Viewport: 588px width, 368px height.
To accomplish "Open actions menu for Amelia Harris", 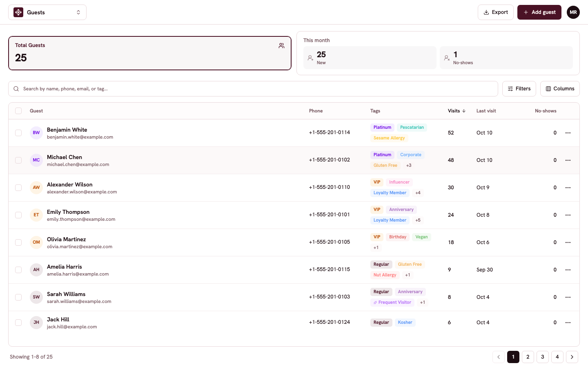I will pyautogui.click(x=568, y=270).
